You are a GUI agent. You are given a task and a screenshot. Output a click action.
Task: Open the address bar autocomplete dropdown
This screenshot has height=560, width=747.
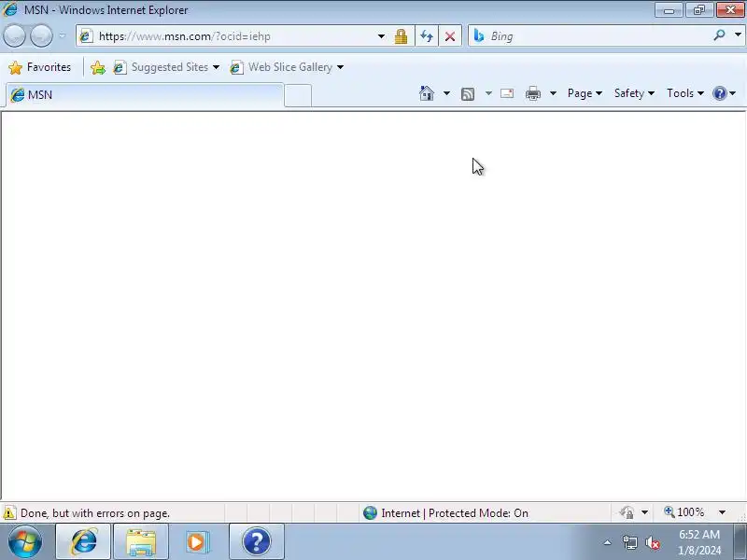coord(381,36)
